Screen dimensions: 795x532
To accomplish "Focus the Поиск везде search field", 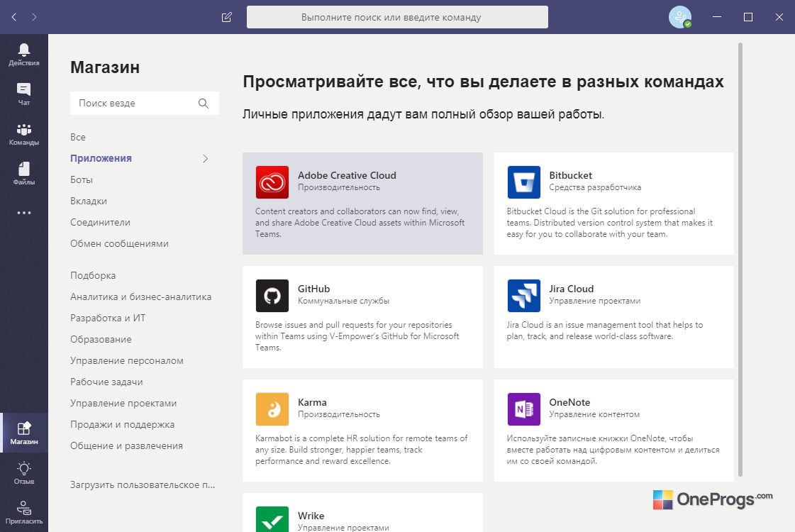I will pos(145,104).
